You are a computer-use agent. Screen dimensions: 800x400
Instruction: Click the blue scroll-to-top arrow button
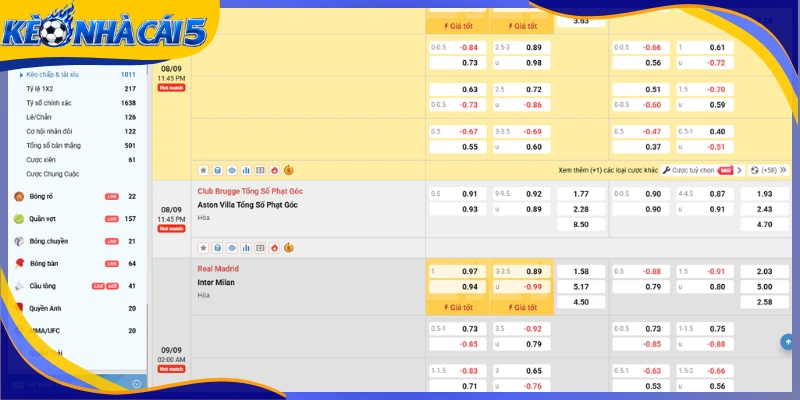click(788, 342)
